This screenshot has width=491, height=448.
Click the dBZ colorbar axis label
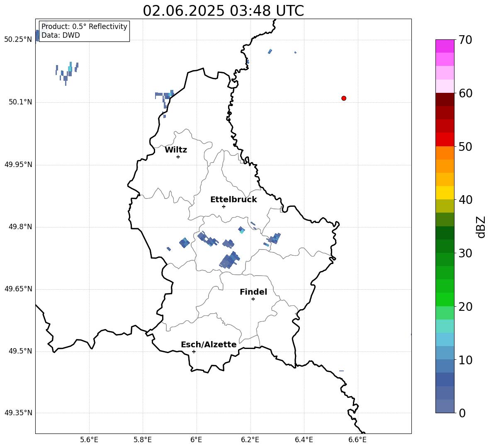pos(481,227)
